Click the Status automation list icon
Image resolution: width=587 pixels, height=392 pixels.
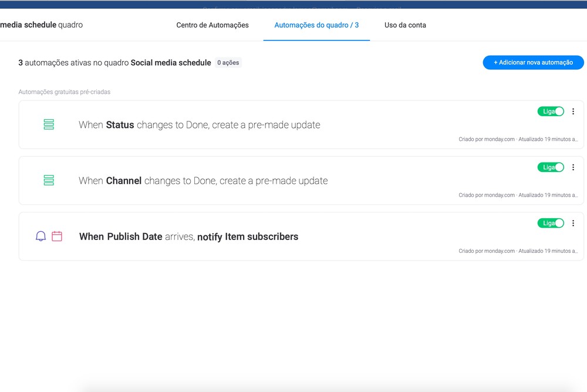(x=49, y=124)
